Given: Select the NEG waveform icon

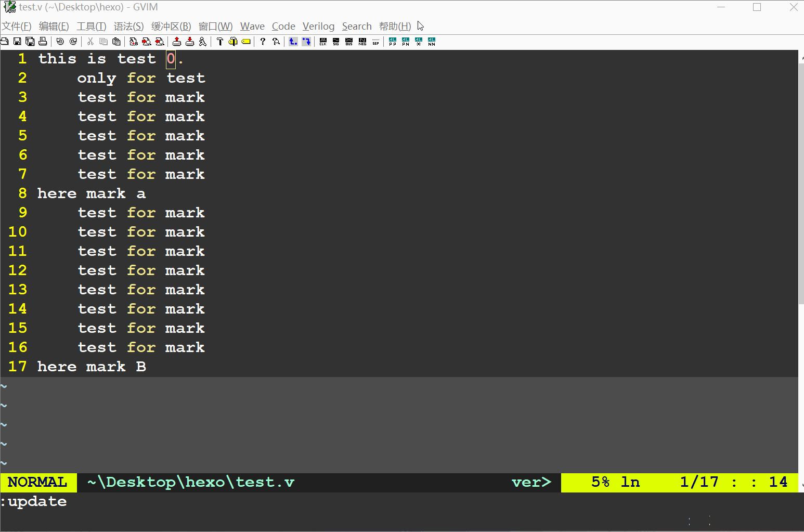Looking at the screenshot, I should pos(362,42).
